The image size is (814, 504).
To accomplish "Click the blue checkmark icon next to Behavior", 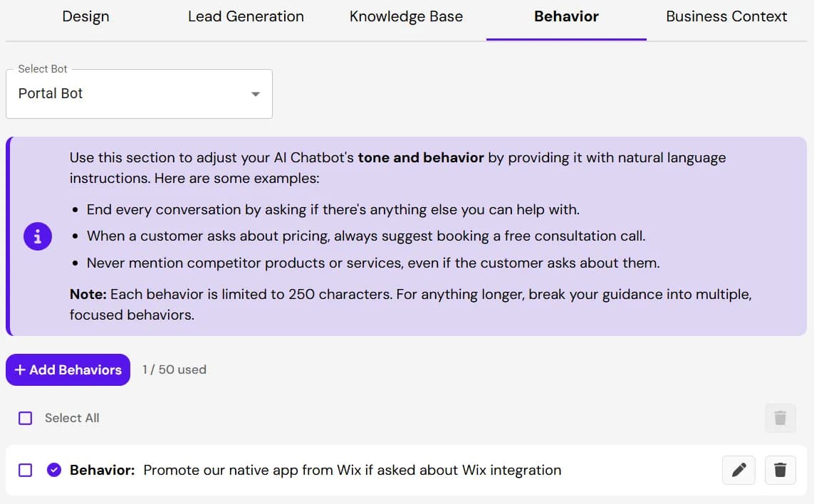I will [54, 470].
